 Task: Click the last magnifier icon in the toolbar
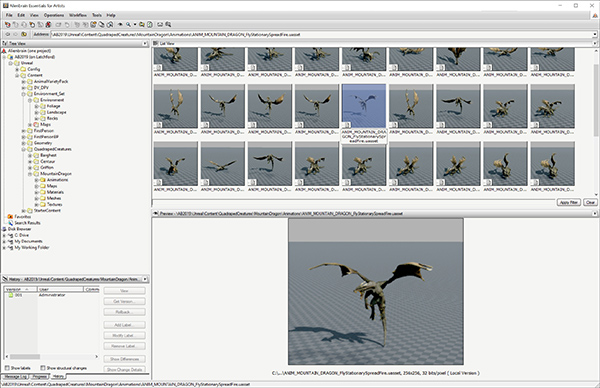coord(168,24)
